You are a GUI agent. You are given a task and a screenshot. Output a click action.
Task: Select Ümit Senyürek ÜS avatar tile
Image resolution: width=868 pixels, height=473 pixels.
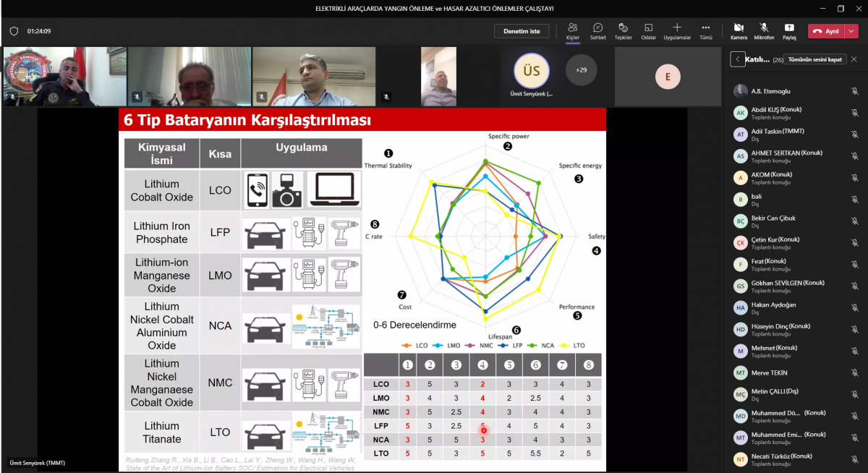point(532,71)
